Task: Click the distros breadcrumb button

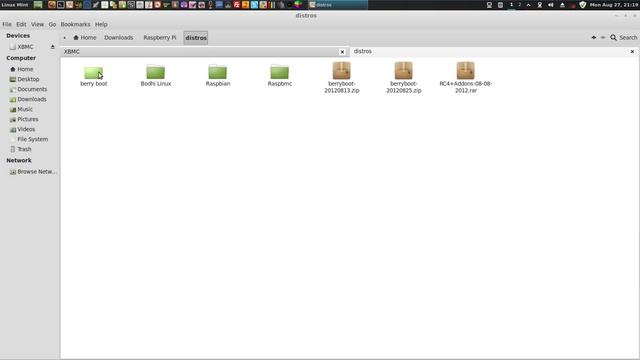Action: point(196,38)
